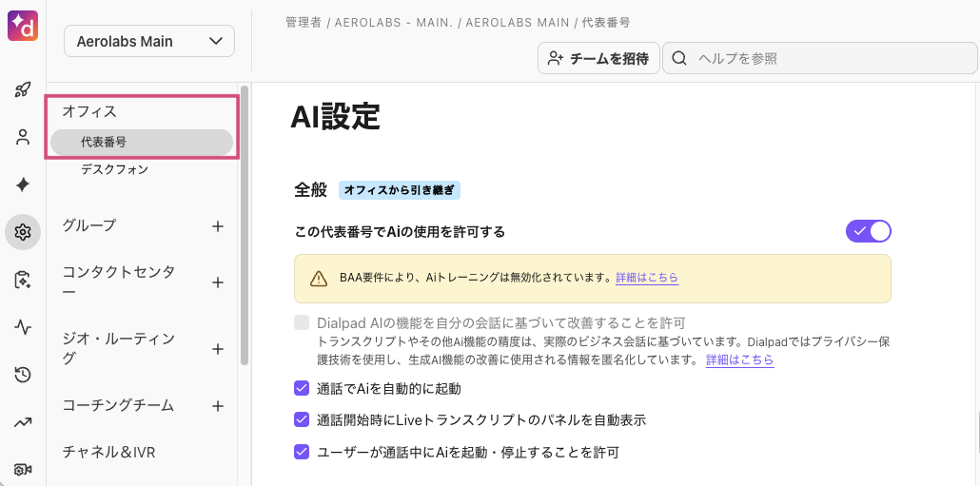The height and width of the screenshot is (486, 980).
Task: Uncheck Liveトランスクリプト panel auto-display checkbox
Action: (302, 419)
